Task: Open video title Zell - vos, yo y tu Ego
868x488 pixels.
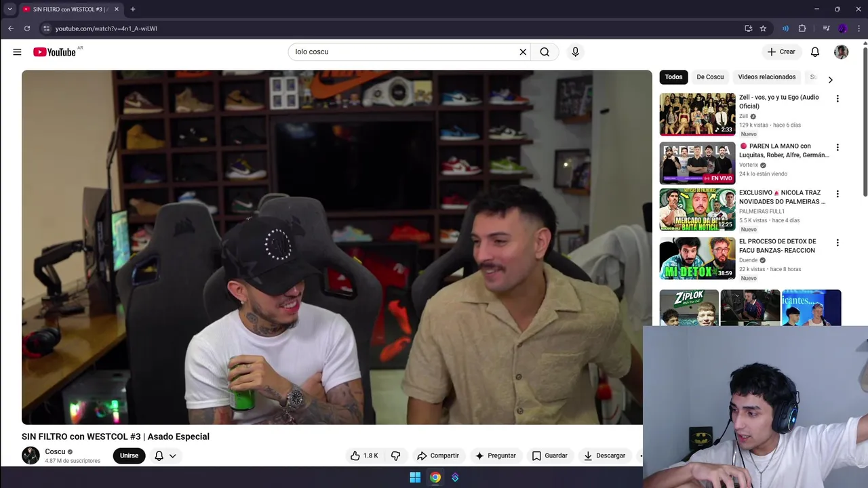Action: [779, 102]
